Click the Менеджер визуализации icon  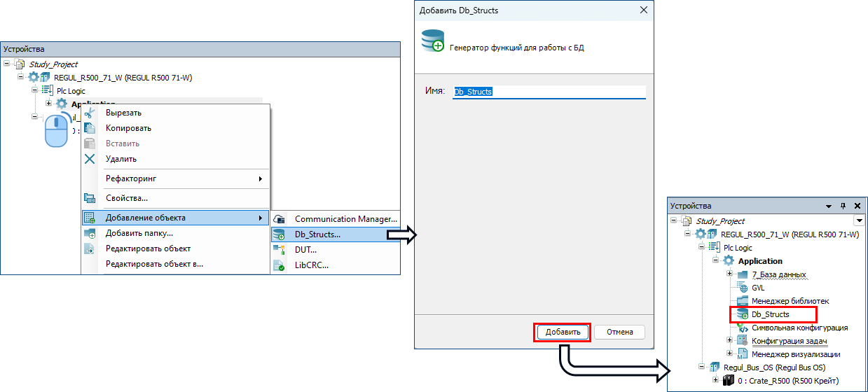[743, 354]
